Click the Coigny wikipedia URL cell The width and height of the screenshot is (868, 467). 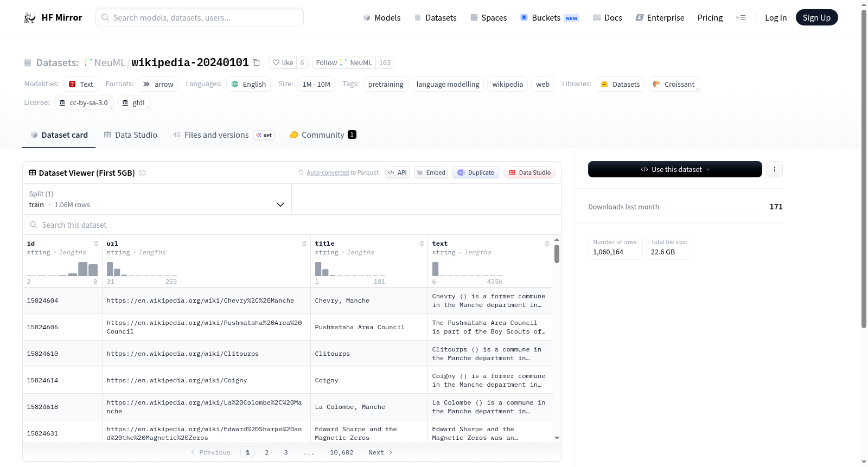pyautogui.click(x=206, y=380)
